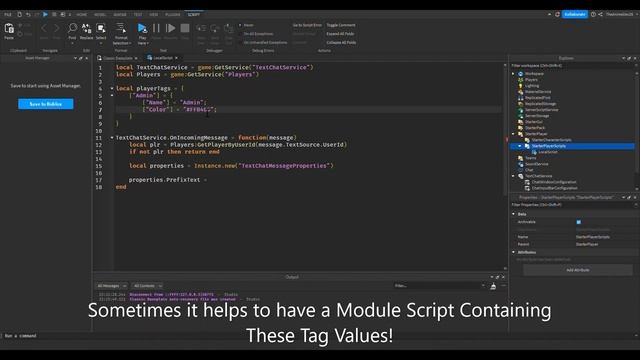The width and height of the screenshot is (640, 360).
Task: Click the refresh icon beside Collaborate
Action: (557, 14)
